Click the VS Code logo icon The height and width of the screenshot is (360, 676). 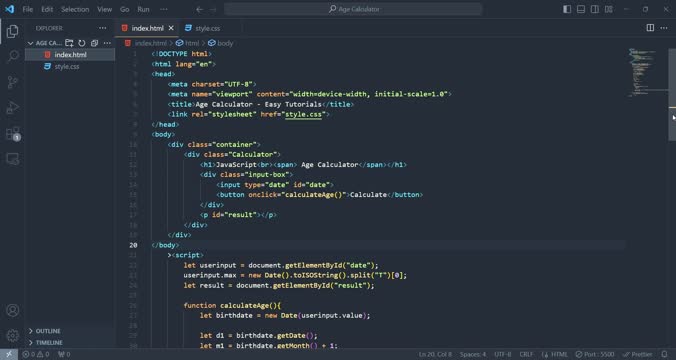click(x=9, y=9)
